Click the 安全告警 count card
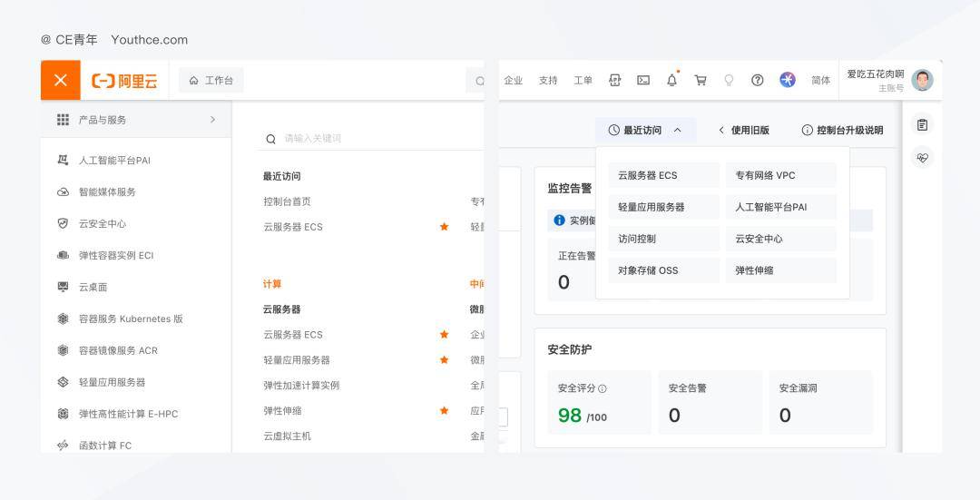The image size is (980, 500). click(710, 402)
